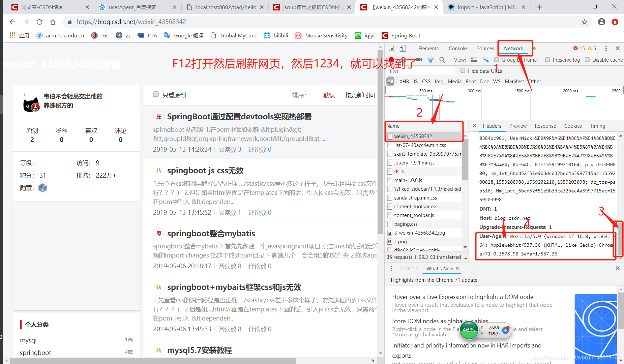
Task: Toggle the waterfall overview icon
Action: [x=485, y=60]
